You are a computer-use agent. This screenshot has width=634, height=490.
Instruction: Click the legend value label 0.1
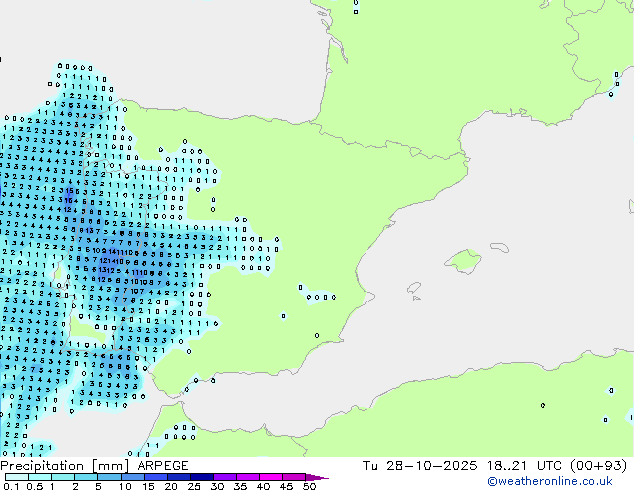pyautogui.click(x=9, y=486)
